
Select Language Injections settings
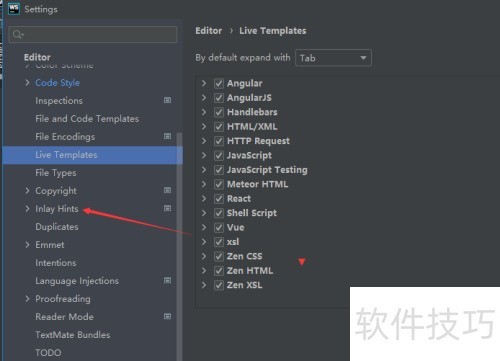(77, 281)
